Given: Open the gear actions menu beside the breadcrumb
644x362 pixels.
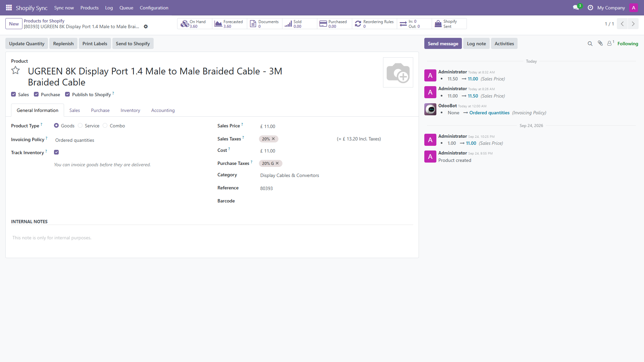Looking at the screenshot, I should [146, 26].
